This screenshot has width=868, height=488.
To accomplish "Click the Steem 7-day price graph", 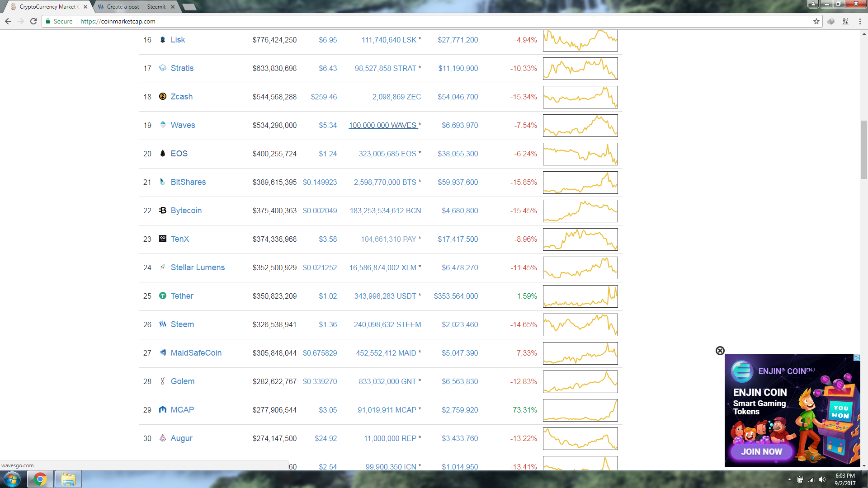I will (580, 325).
